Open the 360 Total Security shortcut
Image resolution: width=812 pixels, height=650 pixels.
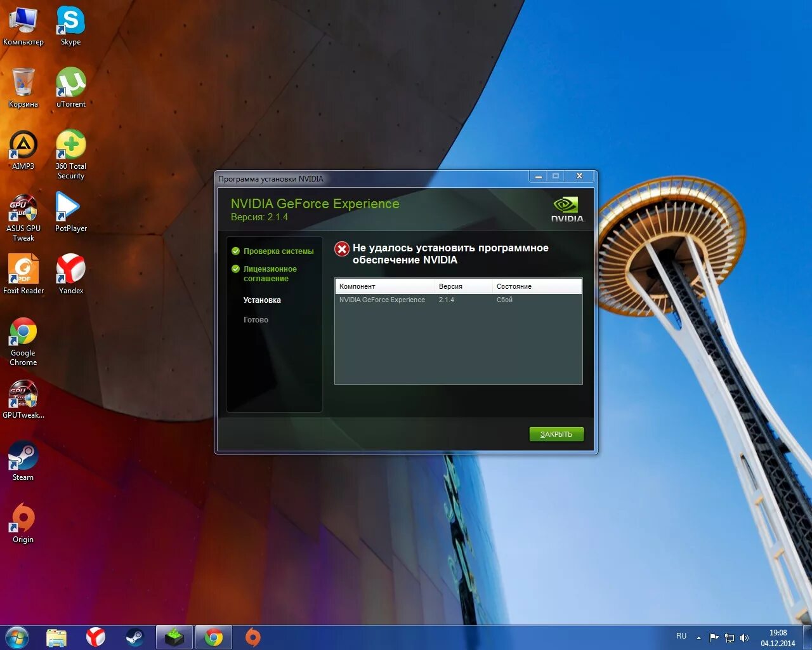tap(70, 155)
